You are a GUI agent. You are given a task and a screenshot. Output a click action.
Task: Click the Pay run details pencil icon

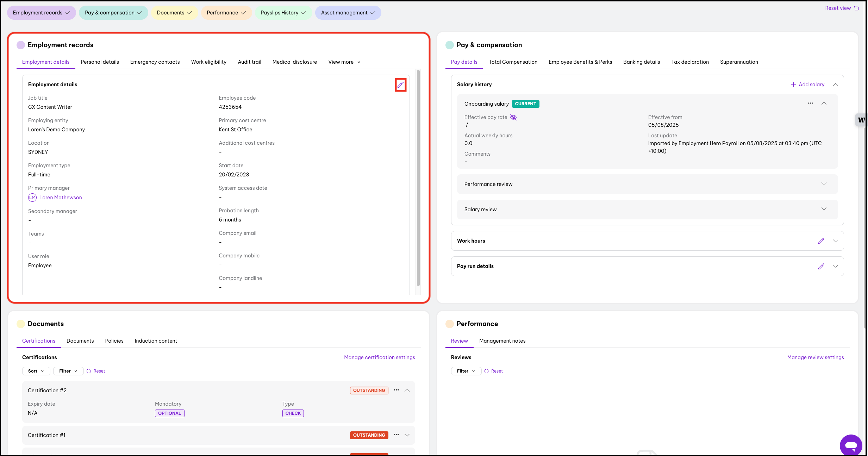821,266
